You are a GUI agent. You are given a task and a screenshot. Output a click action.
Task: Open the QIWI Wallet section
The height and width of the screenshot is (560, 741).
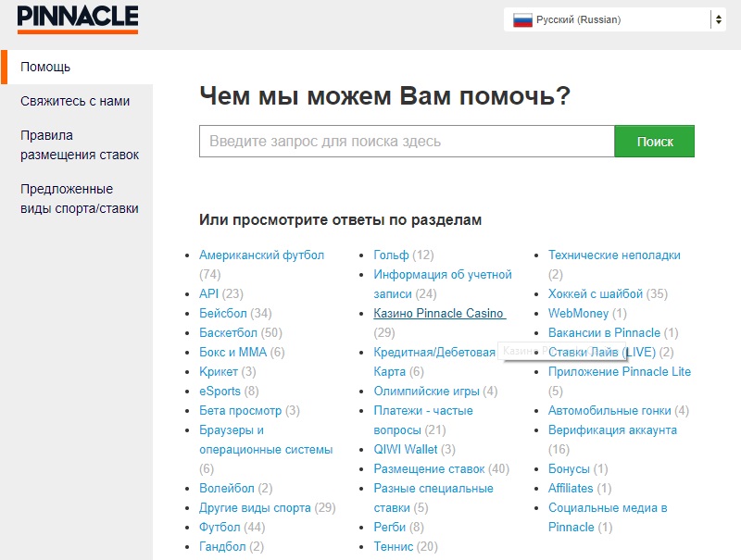coord(406,449)
